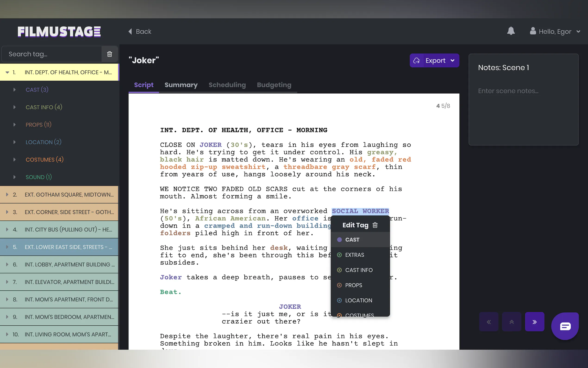Click the Back arrow icon
Screen dimensions: 588x368
coord(130,31)
